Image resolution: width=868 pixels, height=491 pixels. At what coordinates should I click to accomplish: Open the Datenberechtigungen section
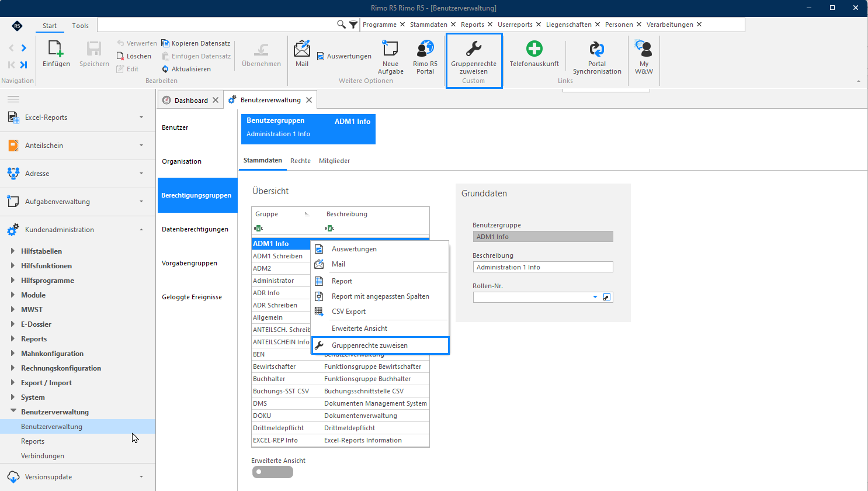click(197, 229)
